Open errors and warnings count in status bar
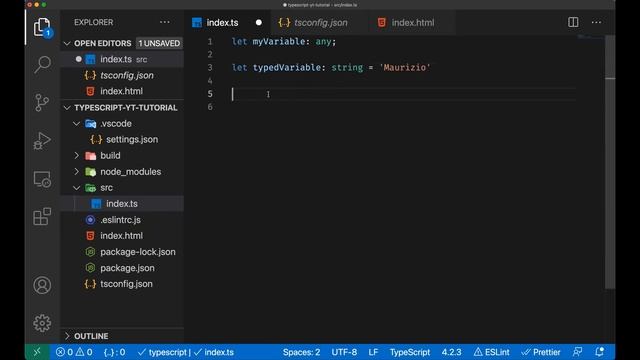The height and width of the screenshot is (360, 640). (74, 352)
